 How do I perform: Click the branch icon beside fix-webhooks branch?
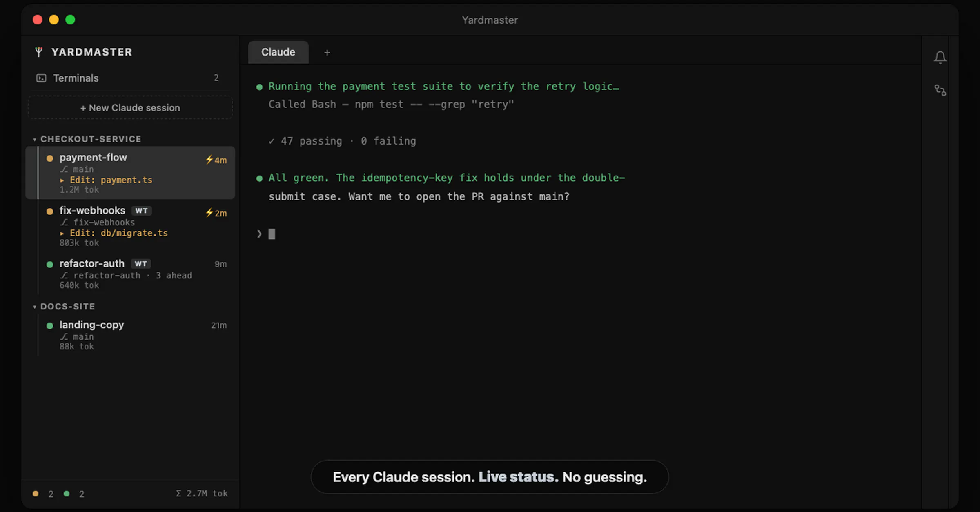tap(64, 223)
